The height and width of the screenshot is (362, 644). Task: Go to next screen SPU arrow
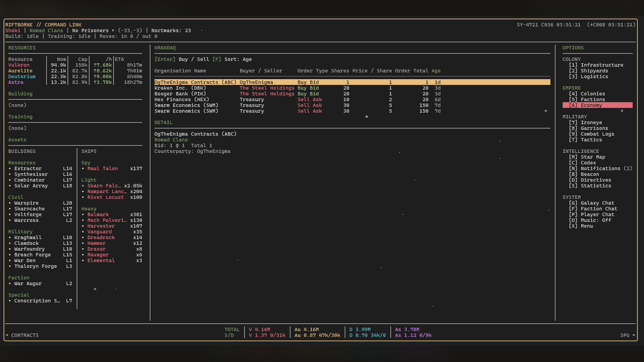point(628,335)
